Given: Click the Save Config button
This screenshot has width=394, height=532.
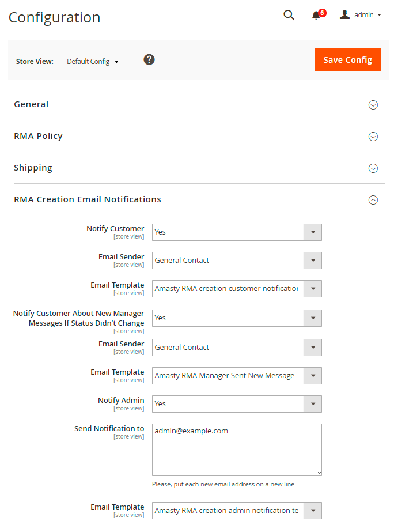Looking at the screenshot, I should tap(347, 60).
